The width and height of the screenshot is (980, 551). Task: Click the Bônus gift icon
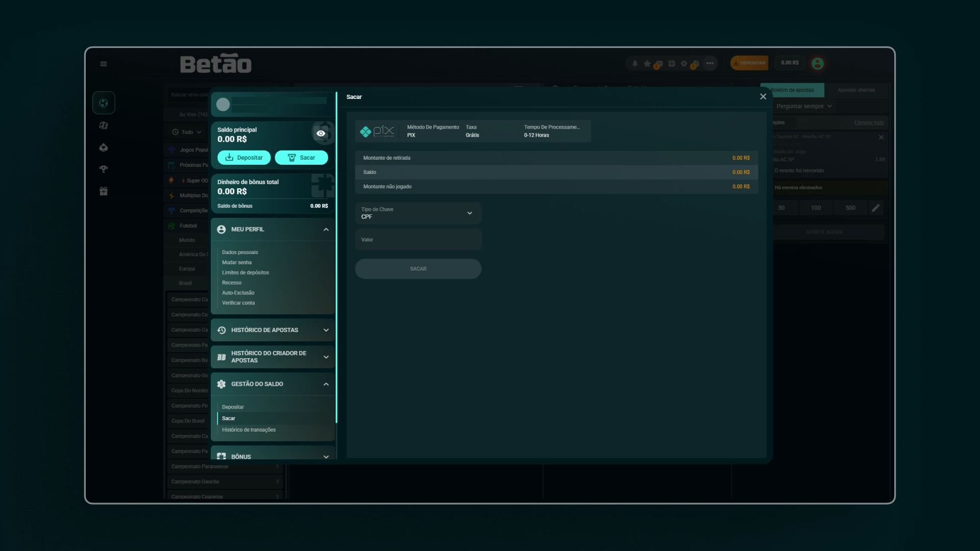(x=221, y=456)
